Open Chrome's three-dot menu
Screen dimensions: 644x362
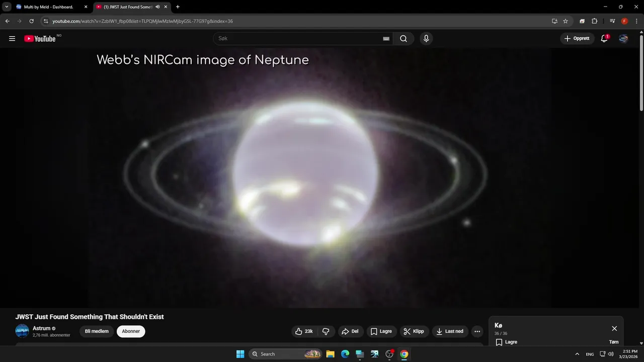(x=637, y=21)
